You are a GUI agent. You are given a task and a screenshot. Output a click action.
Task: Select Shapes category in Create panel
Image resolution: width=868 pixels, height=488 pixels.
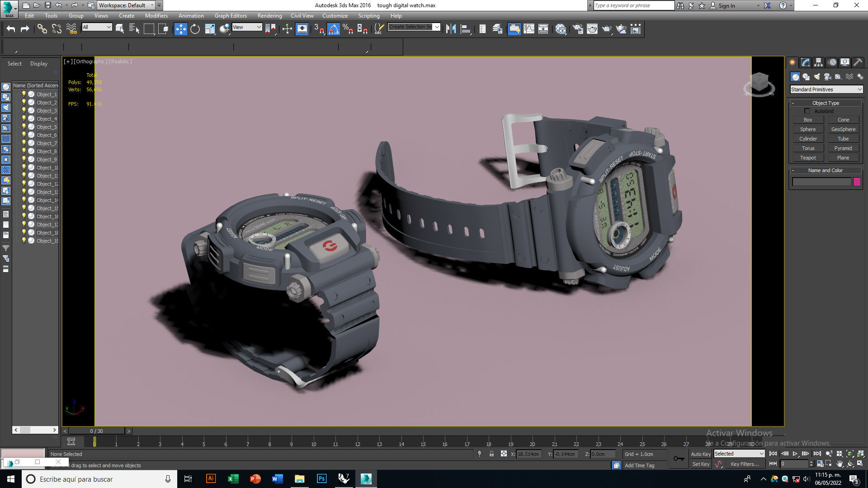pyautogui.click(x=806, y=77)
